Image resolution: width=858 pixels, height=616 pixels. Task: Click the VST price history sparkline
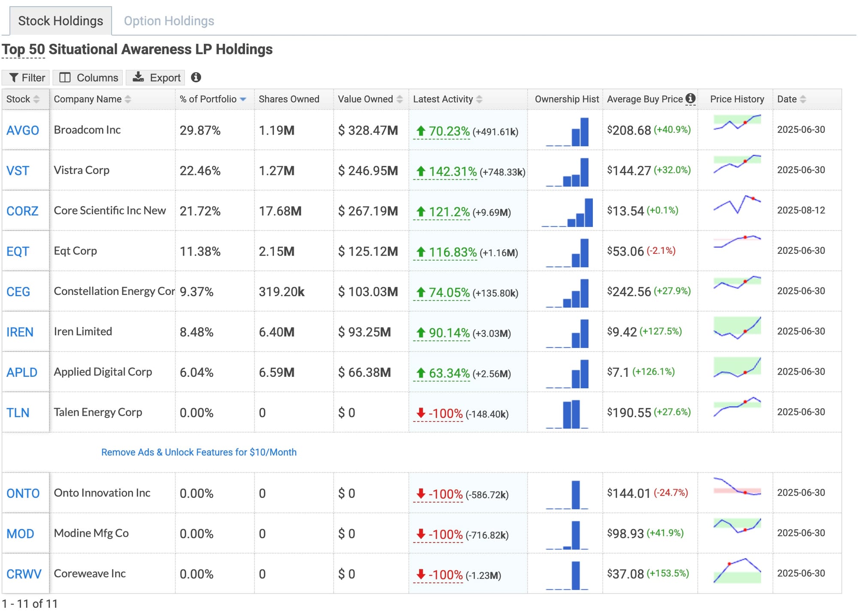coord(737,164)
